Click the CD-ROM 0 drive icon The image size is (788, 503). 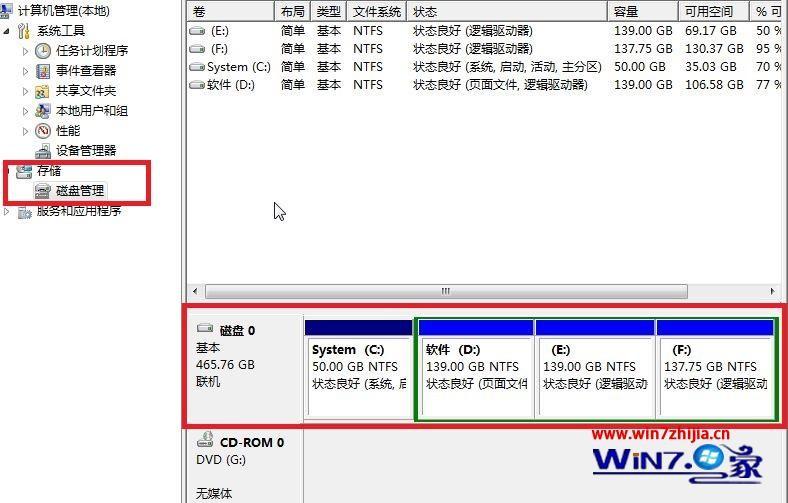(x=205, y=440)
